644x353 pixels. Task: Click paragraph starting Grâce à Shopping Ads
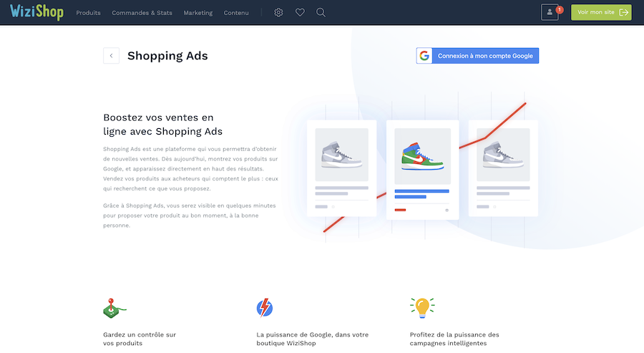(190, 216)
